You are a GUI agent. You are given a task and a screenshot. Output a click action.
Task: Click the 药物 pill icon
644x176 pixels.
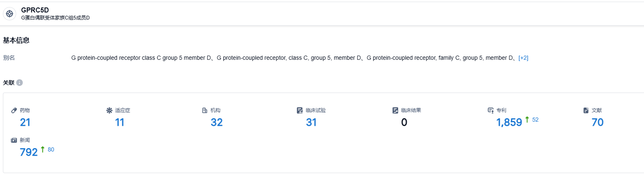(14, 110)
